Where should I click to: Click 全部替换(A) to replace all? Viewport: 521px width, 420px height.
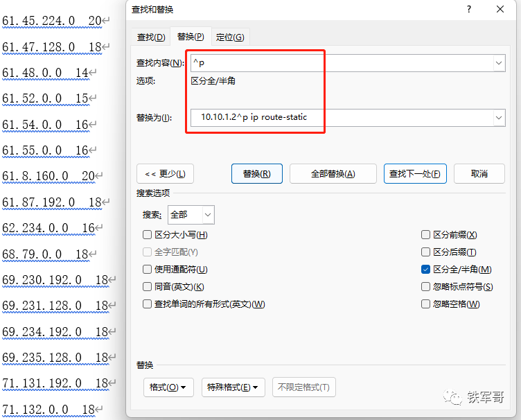333,174
